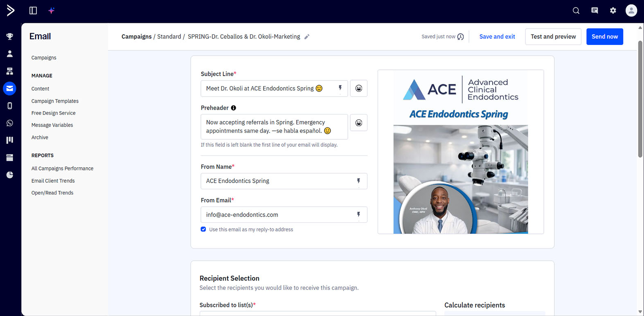644x316 pixels.
Task: Show Preheader info tooltip icon
Action: [234, 108]
